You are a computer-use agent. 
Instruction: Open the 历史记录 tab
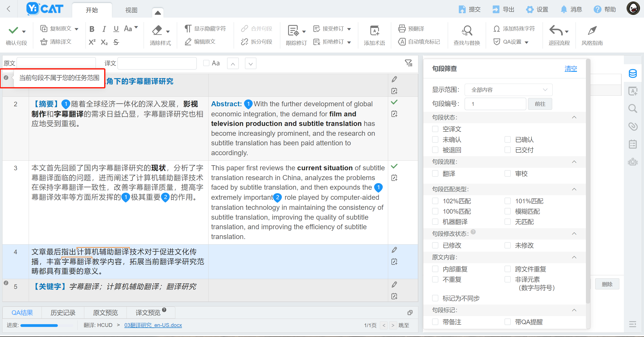point(63,313)
